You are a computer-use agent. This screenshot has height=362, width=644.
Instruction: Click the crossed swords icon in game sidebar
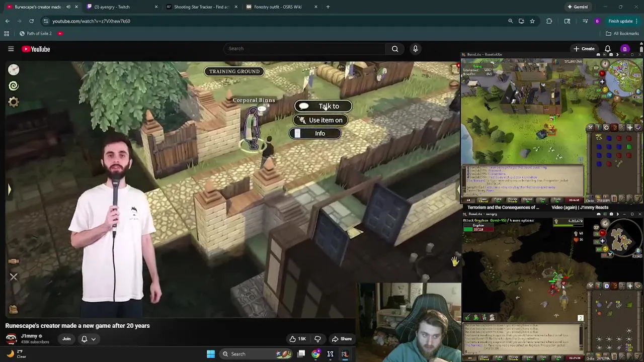click(x=14, y=277)
